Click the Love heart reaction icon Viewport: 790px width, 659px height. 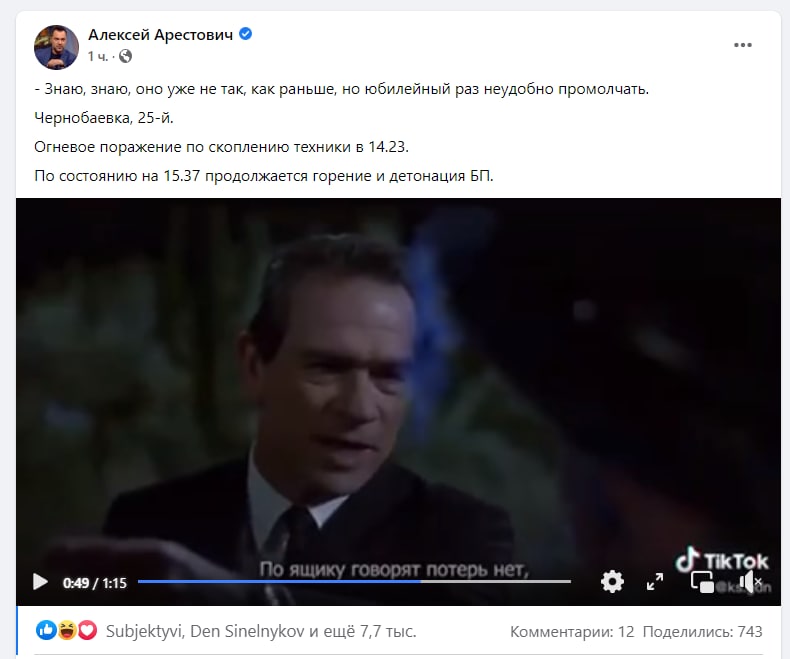click(87, 630)
